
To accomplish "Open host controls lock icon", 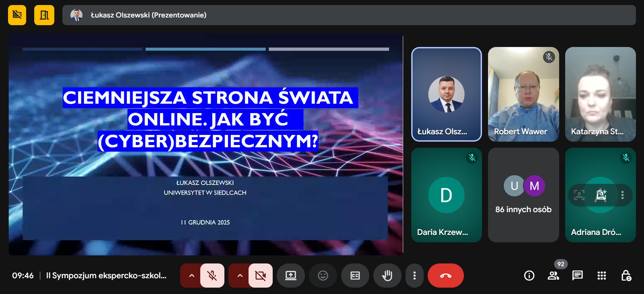I will 626,276.
